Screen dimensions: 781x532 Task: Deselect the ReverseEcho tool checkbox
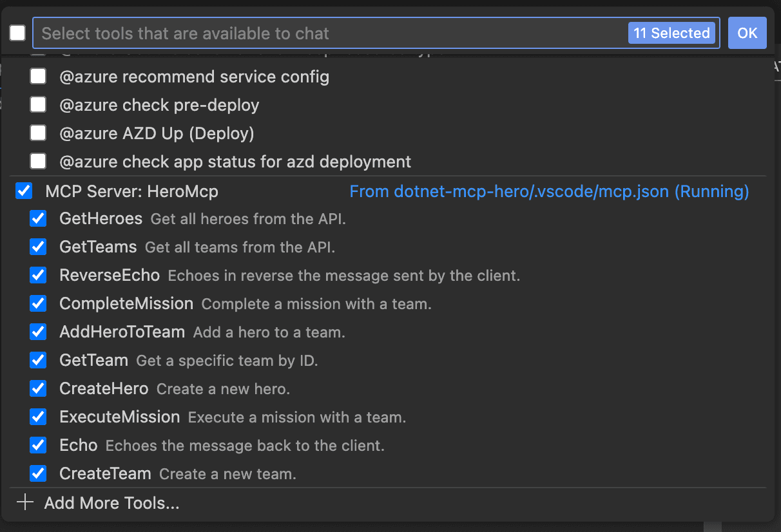(x=38, y=276)
